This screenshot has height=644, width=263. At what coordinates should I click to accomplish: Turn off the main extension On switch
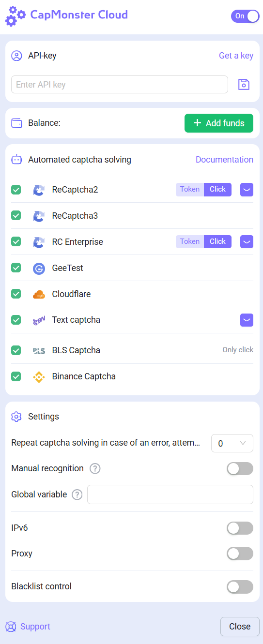click(245, 16)
